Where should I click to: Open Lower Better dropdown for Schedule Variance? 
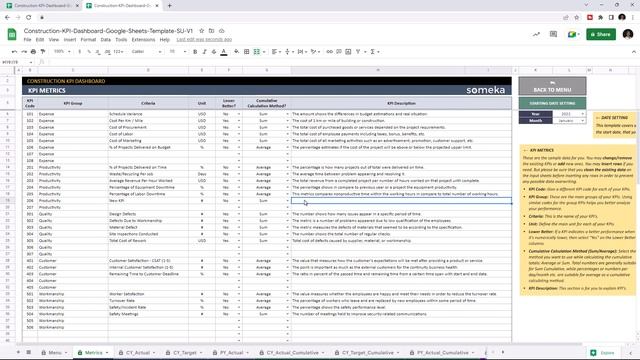239,114
